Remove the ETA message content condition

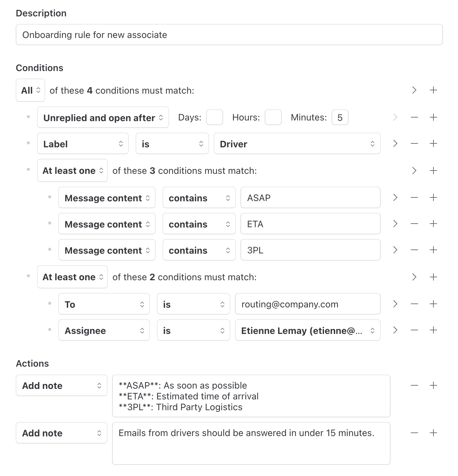tap(414, 224)
